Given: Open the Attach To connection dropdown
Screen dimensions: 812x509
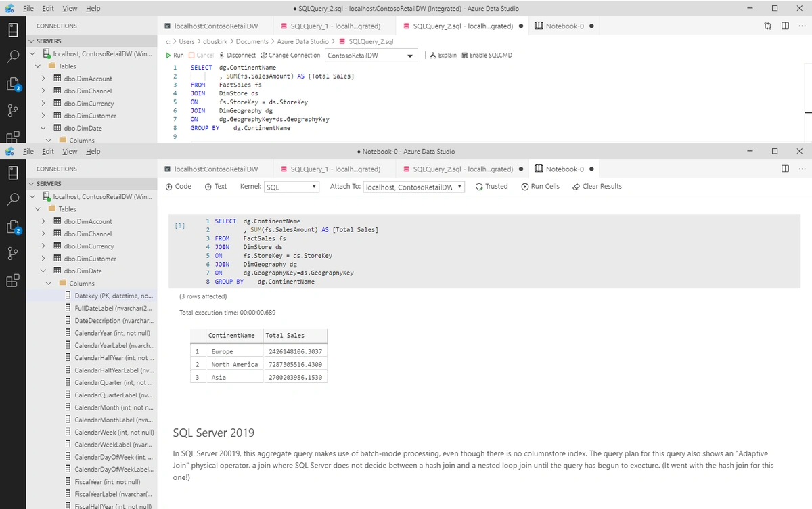Looking at the screenshot, I should (x=414, y=187).
